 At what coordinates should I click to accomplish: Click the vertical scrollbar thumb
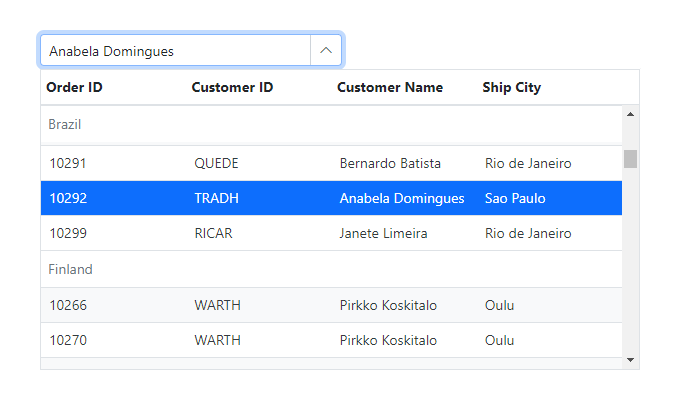[630, 158]
